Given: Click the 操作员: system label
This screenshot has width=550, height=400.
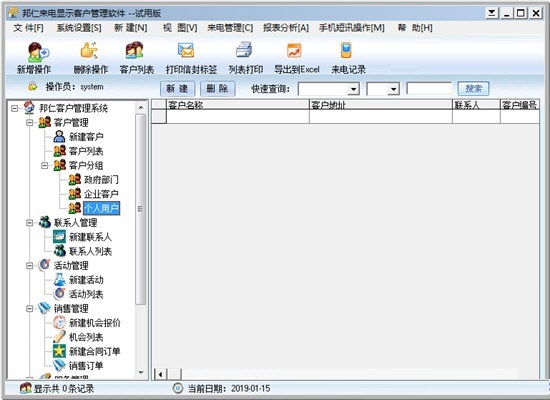Looking at the screenshot, I should pyautogui.click(x=74, y=87).
